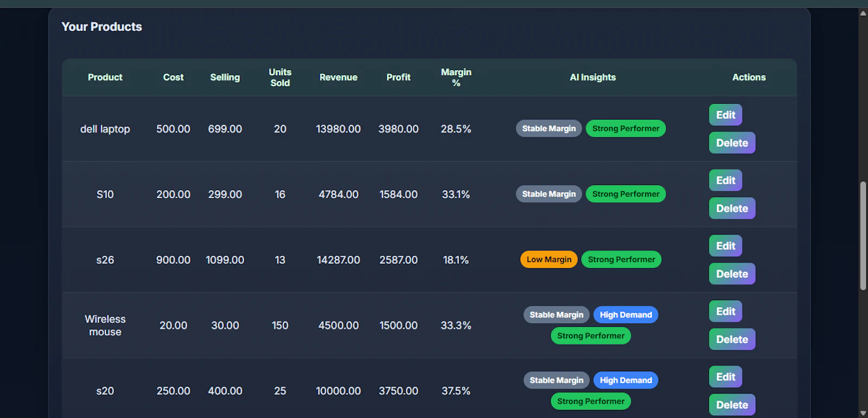This screenshot has height=418, width=868.
Task: Open Edit for s26 product
Action: pyautogui.click(x=725, y=246)
